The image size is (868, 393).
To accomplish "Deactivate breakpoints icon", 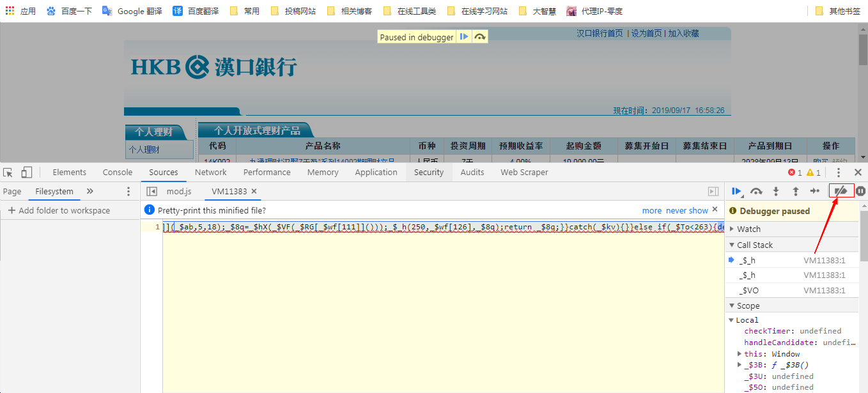I will pyautogui.click(x=841, y=191).
